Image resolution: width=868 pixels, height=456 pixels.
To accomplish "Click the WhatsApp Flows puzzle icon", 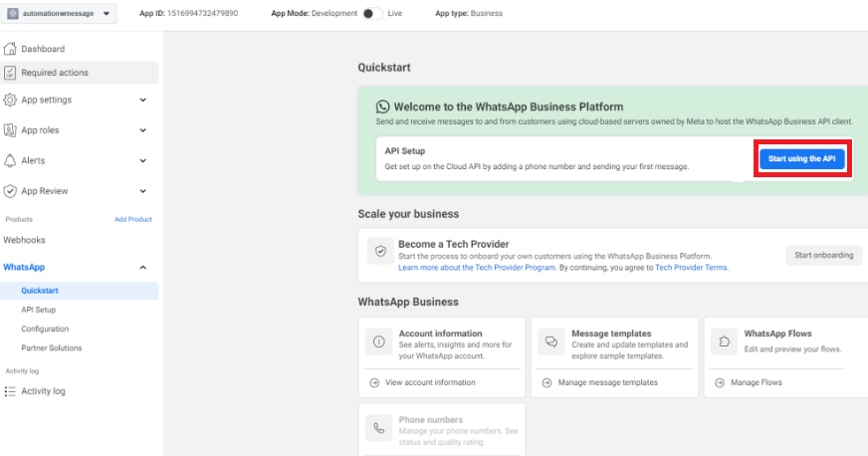I will click(x=724, y=342).
